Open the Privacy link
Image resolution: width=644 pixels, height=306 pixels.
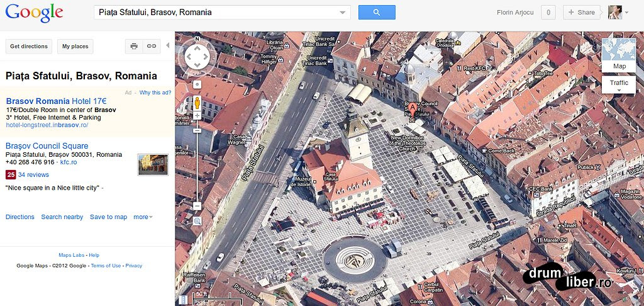coord(134,266)
